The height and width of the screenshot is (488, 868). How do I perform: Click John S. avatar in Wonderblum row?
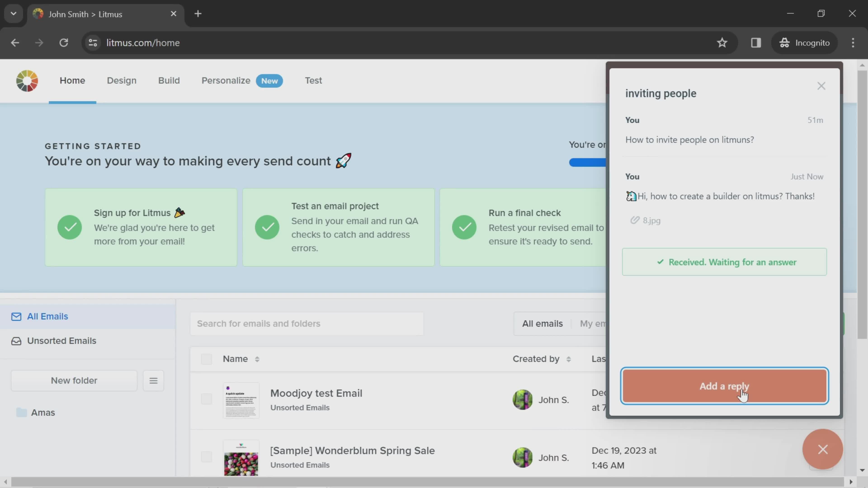point(522,457)
